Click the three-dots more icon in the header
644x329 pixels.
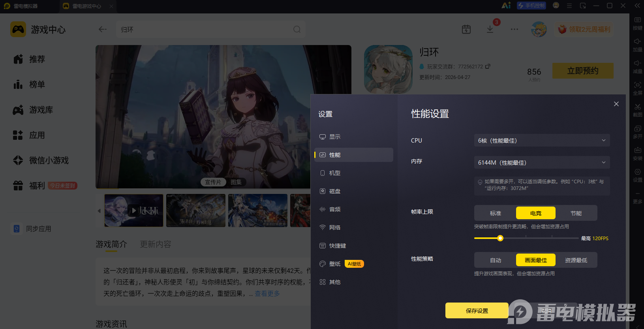pyautogui.click(x=514, y=29)
